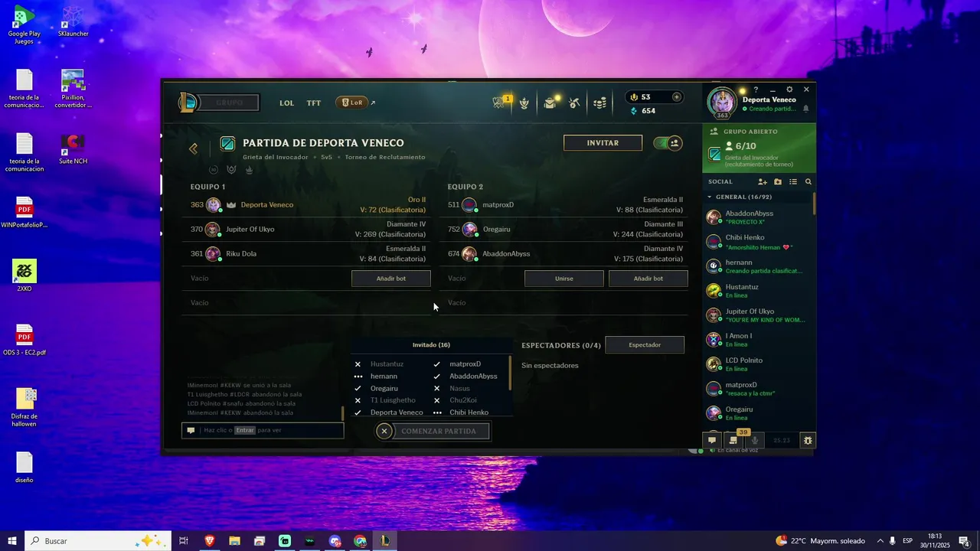Click I Amon I in friends list
The height and width of the screenshot is (551, 980).
pyautogui.click(x=758, y=340)
